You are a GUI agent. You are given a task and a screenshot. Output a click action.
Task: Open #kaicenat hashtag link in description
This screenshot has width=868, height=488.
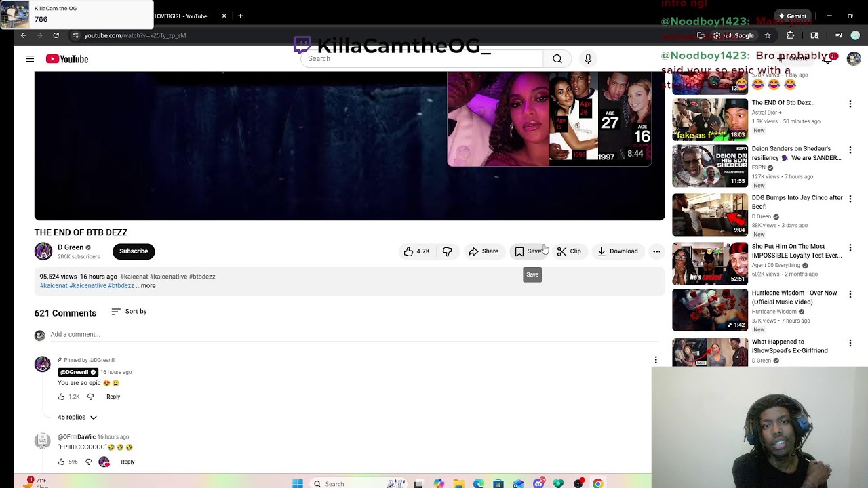point(134,277)
